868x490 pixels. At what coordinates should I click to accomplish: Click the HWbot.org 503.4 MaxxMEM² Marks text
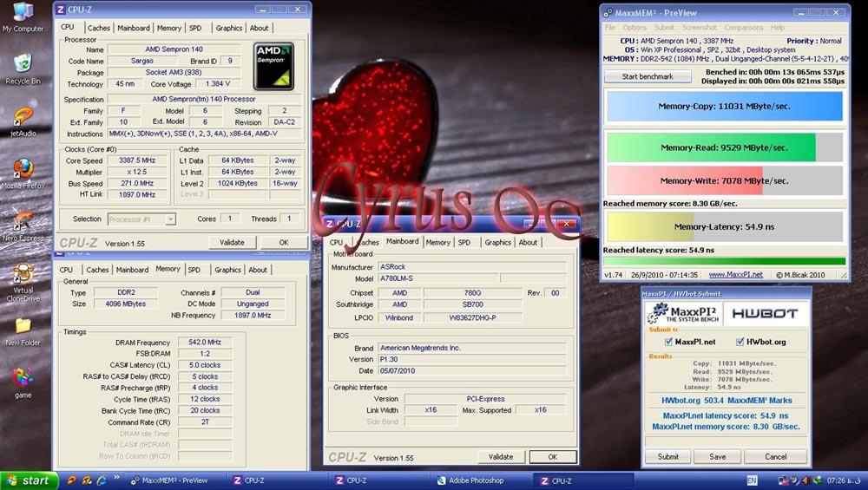727,401
